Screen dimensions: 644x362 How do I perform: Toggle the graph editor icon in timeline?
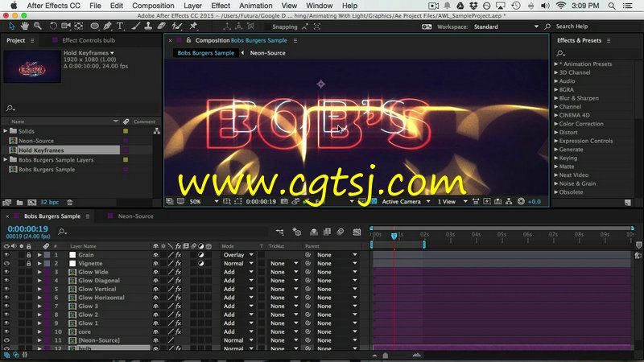click(357, 232)
